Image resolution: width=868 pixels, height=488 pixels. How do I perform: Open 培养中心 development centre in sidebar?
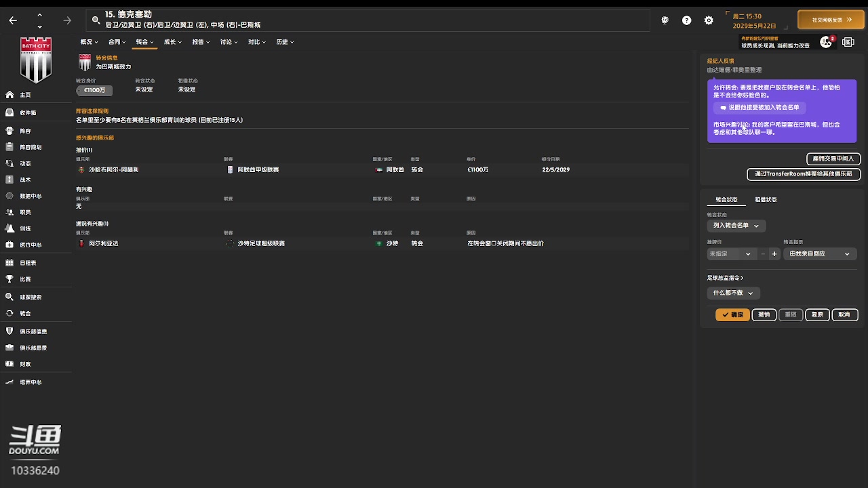pyautogui.click(x=31, y=382)
